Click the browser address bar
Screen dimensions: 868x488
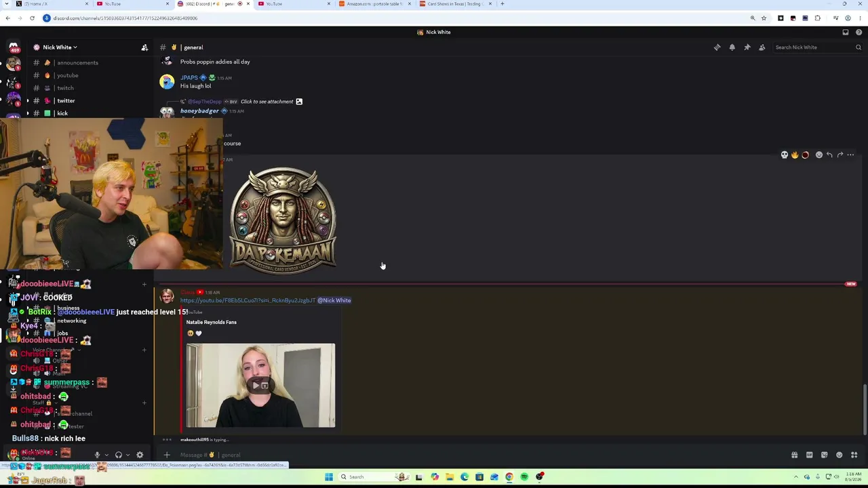click(x=393, y=18)
